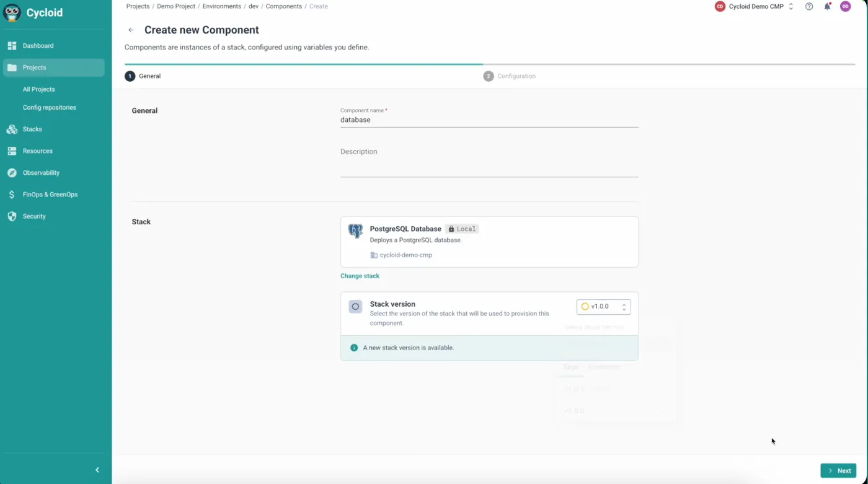The image size is (868, 484).
Task: Click dev breadcrumb link
Action: [x=253, y=6]
